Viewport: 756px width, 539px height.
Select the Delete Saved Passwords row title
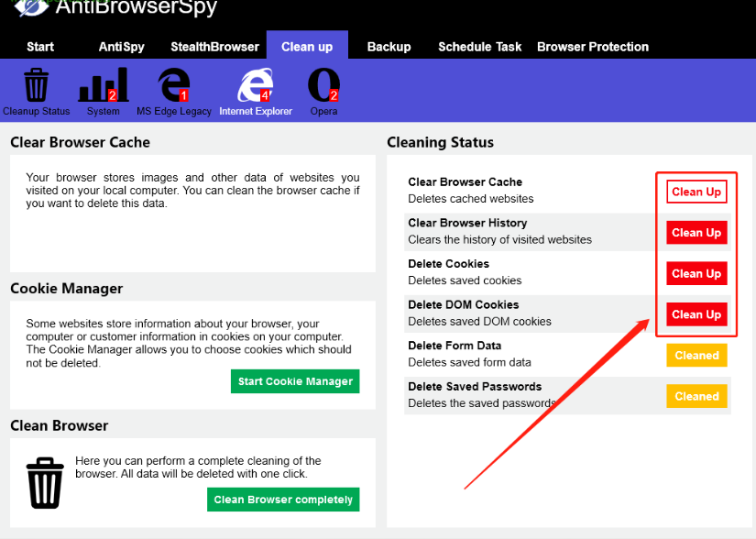pyautogui.click(x=475, y=387)
